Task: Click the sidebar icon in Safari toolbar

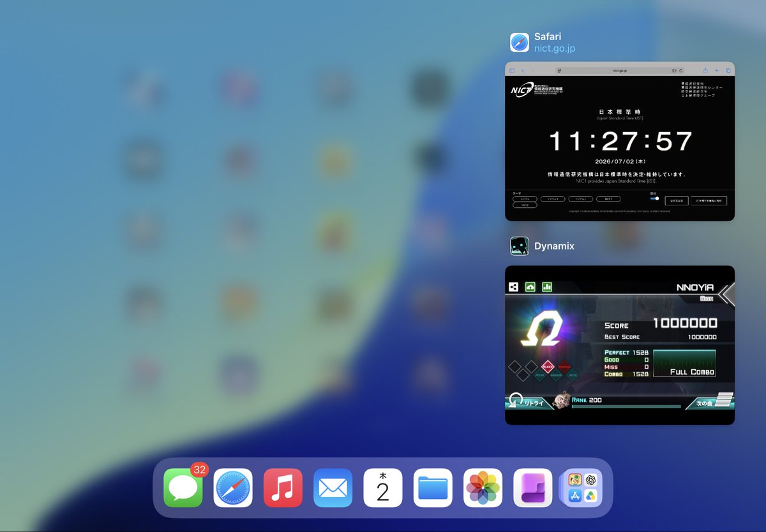Action: (x=512, y=70)
